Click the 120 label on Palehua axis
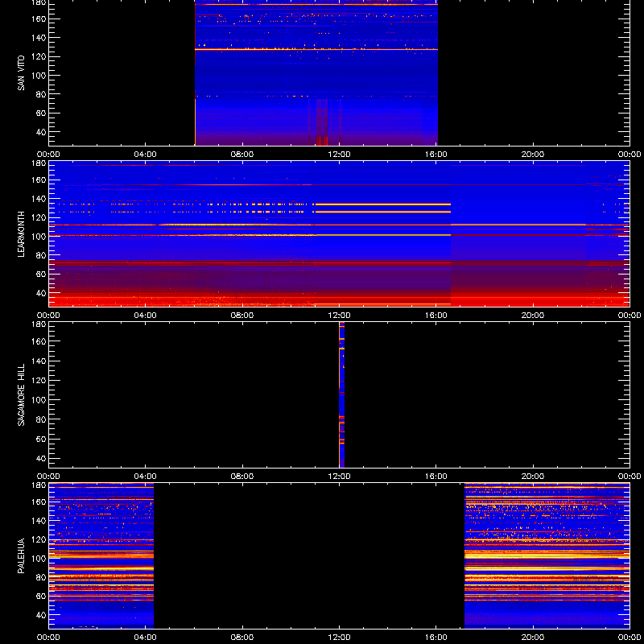The width and height of the screenshot is (644, 644). point(39,539)
